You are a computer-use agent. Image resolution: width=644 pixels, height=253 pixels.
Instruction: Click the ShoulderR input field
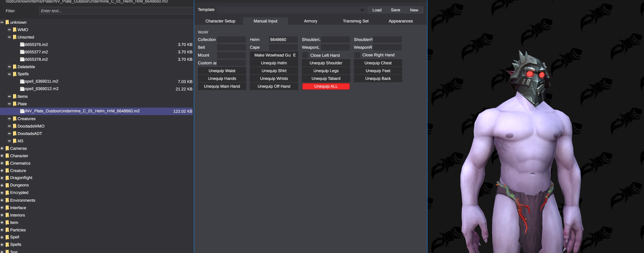387,40
